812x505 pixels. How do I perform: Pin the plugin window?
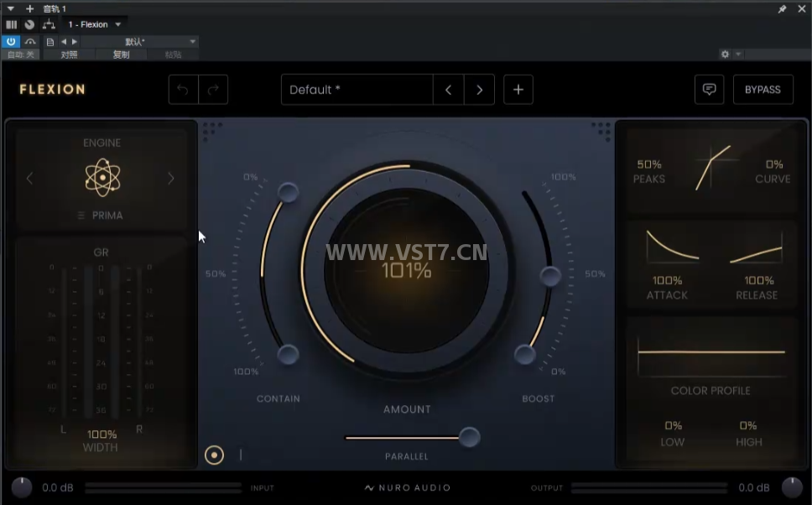click(x=782, y=8)
